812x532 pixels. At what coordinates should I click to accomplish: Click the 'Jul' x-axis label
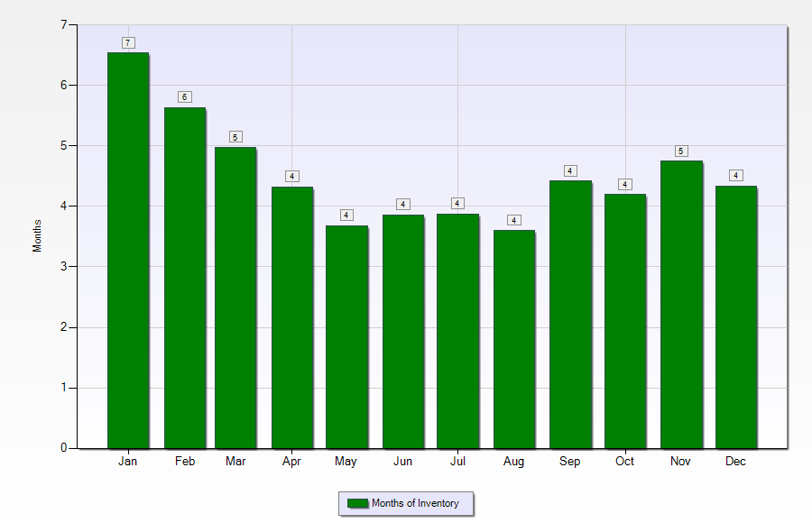(x=457, y=461)
